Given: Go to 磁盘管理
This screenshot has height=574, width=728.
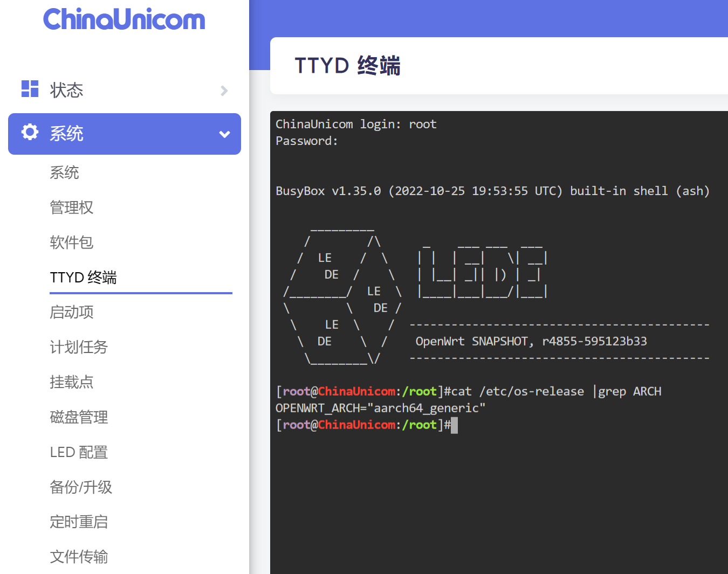Looking at the screenshot, I should [79, 417].
